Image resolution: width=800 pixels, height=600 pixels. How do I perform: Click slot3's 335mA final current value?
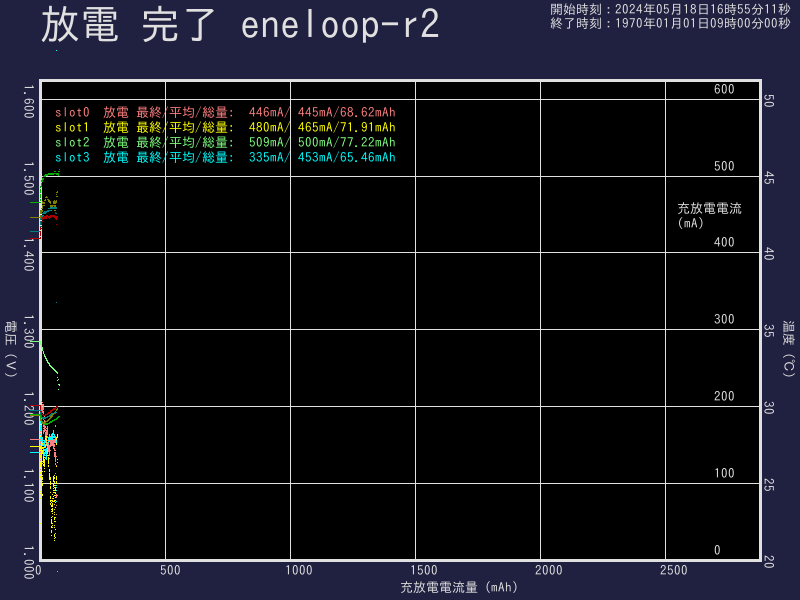pyautogui.click(x=267, y=158)
